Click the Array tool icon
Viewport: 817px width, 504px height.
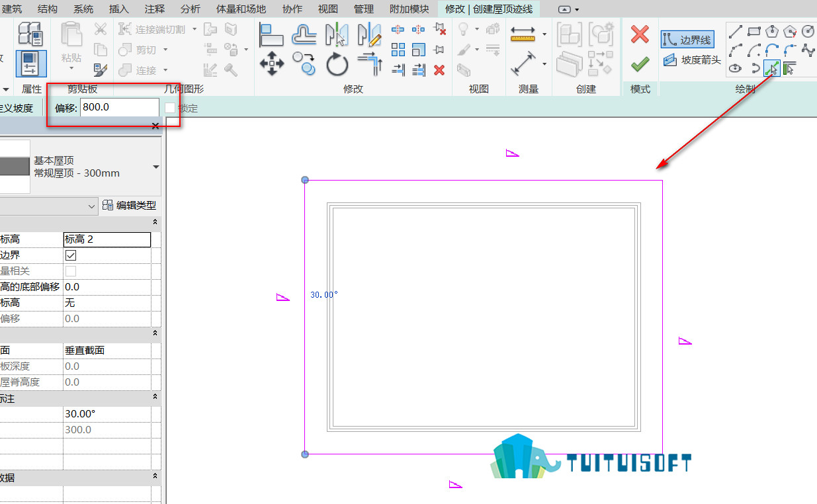(398, 50)
